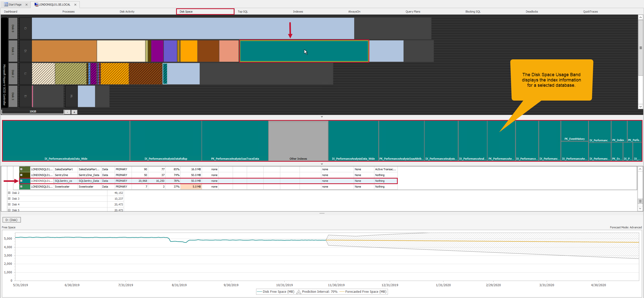Select the PK_PerformanceAnalysisSsasAttrib... index block

(x=401, y=141)
